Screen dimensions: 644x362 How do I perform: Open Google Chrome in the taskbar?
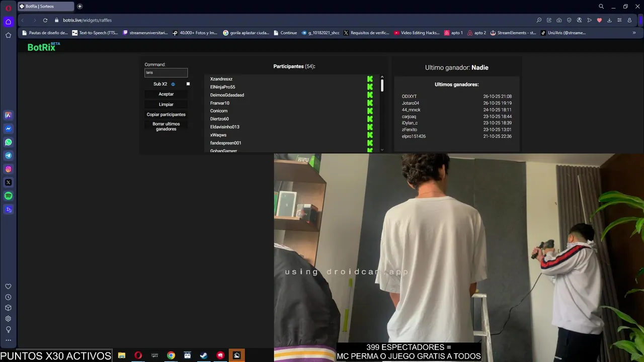coord(171,355)
